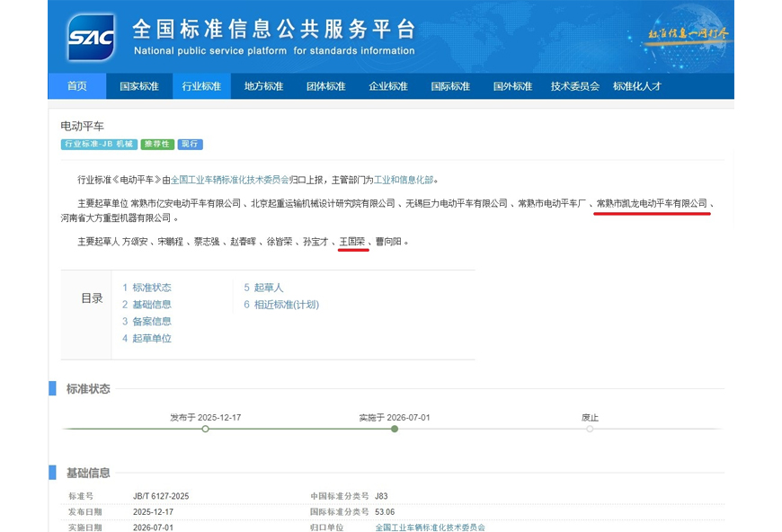Select standard number JB/T 6127-2025

161,496
